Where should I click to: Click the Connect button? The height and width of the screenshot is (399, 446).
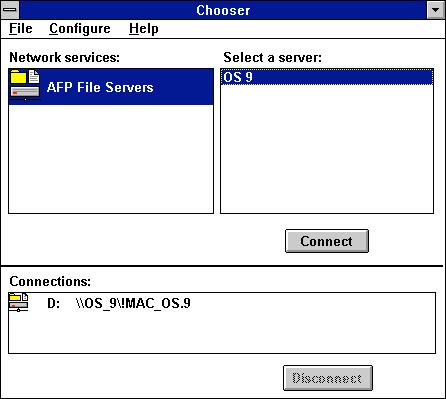[x=327, y=241]
